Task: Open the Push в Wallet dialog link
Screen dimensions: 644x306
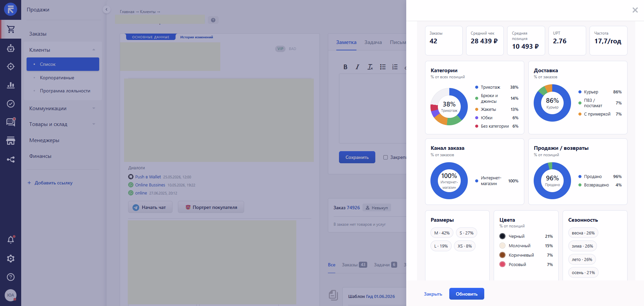Action: pyautogui.click(x=148, y=177)
